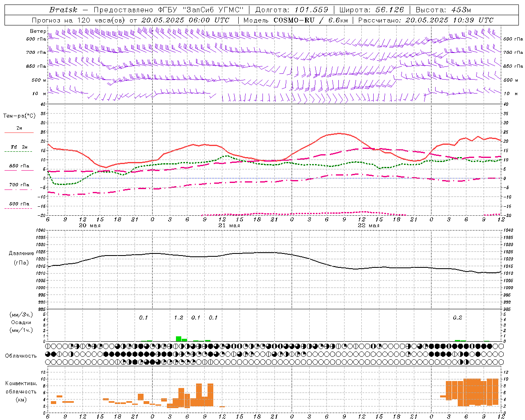Click the "Рассчитано: 20.05.2025 10:39 UTC" text
Screen dimensions: 525x420
coord(426,20)
